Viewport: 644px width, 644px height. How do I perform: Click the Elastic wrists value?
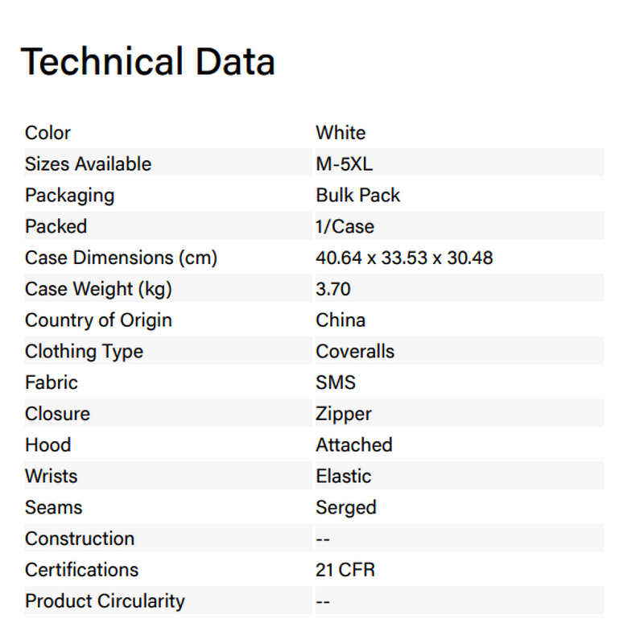[x=344, y=477]
